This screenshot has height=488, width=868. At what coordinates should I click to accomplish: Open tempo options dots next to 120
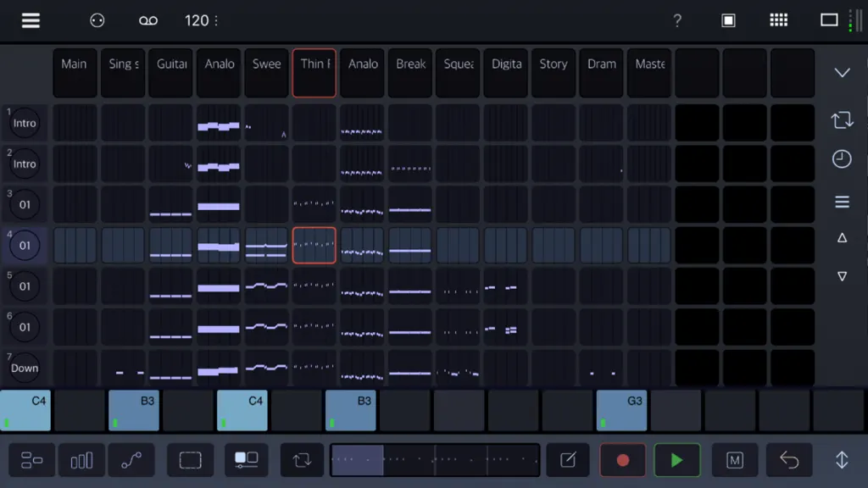click(x=216, y=20)
